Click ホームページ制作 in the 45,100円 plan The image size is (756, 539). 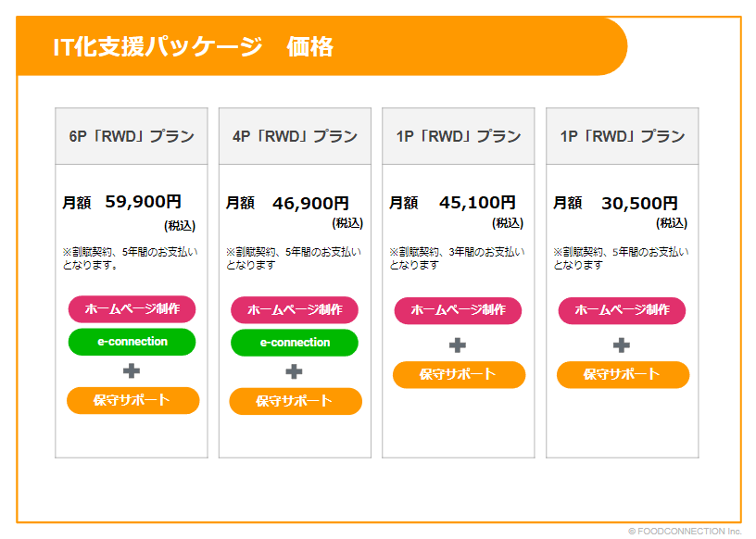[458, 310]
